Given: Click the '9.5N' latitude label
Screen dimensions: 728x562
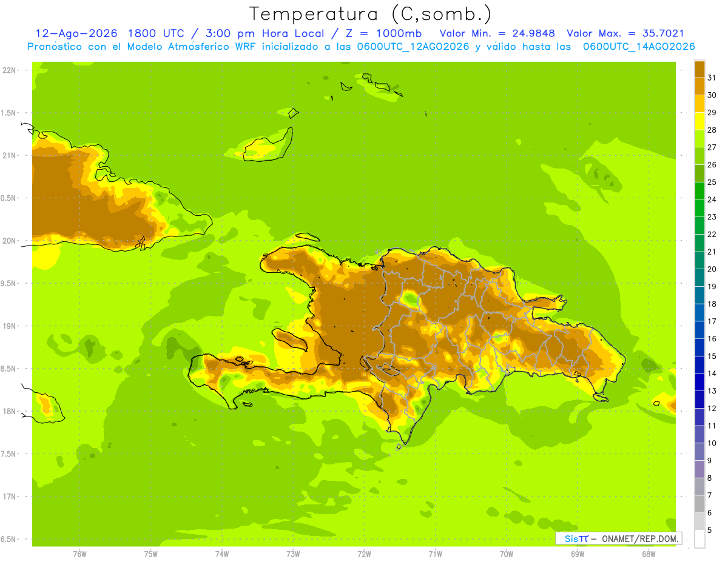Looking at the screenshot, I should 9,284.
